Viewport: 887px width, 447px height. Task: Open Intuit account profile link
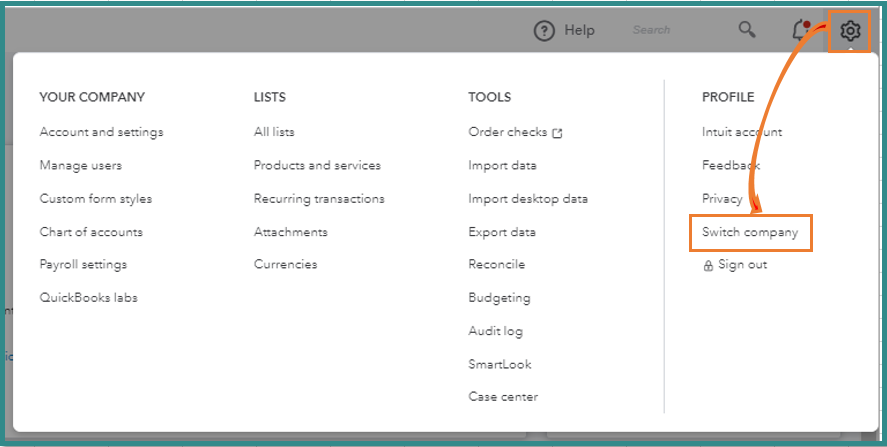tap(742, 132)
